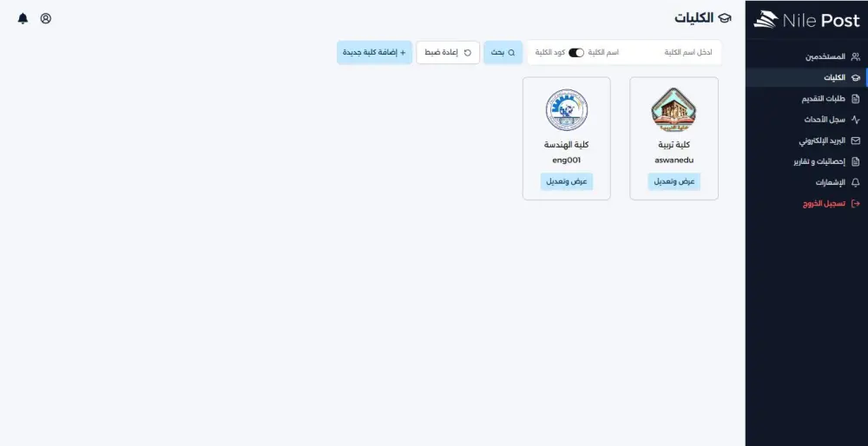
Task: Open البريد الإلكتروني in the sidebar
Action: tap(806, 141)
